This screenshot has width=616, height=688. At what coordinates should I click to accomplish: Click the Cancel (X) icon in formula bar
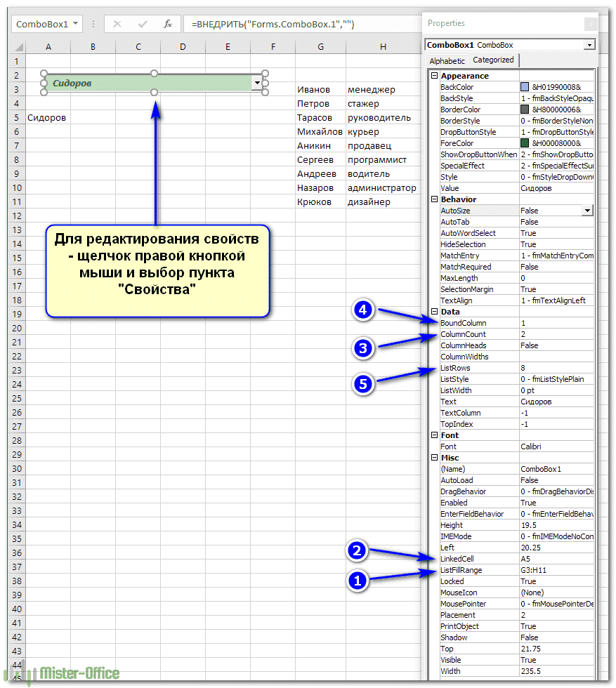119,23
